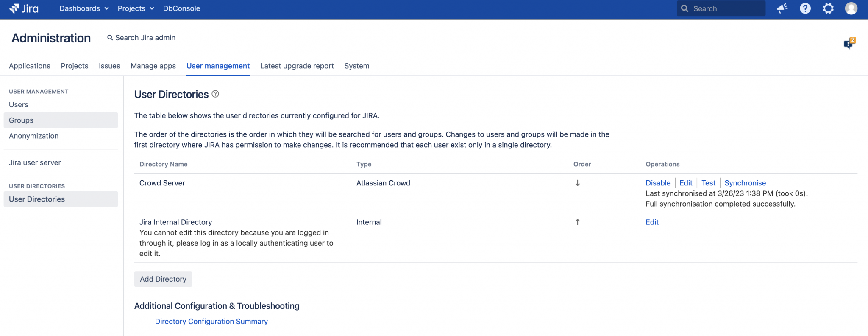Switch to the Issues tab

point(109,66)
